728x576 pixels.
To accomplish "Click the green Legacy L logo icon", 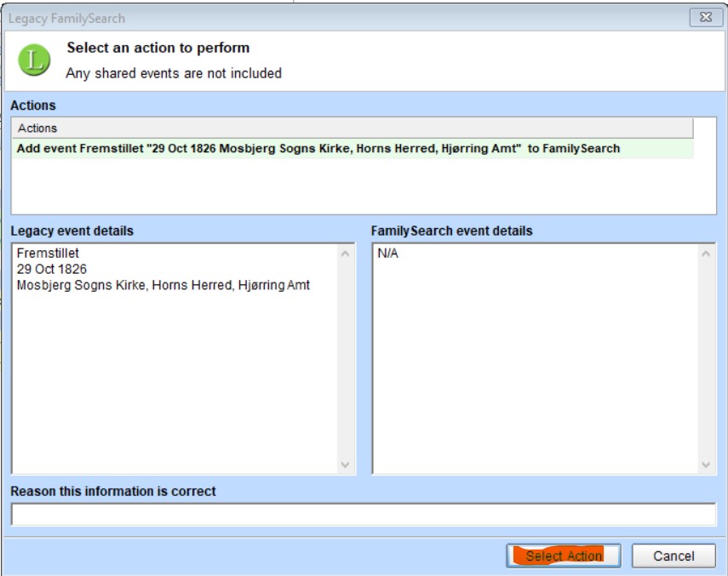I will coord(34,60).
